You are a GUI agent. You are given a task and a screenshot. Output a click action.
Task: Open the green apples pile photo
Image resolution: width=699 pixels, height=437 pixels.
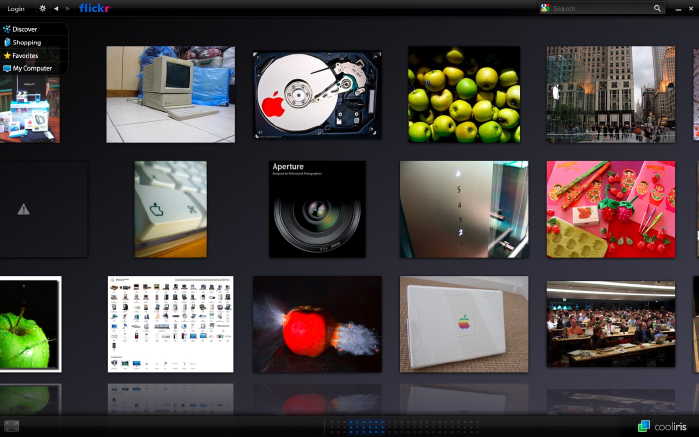(x=464, y=95)
